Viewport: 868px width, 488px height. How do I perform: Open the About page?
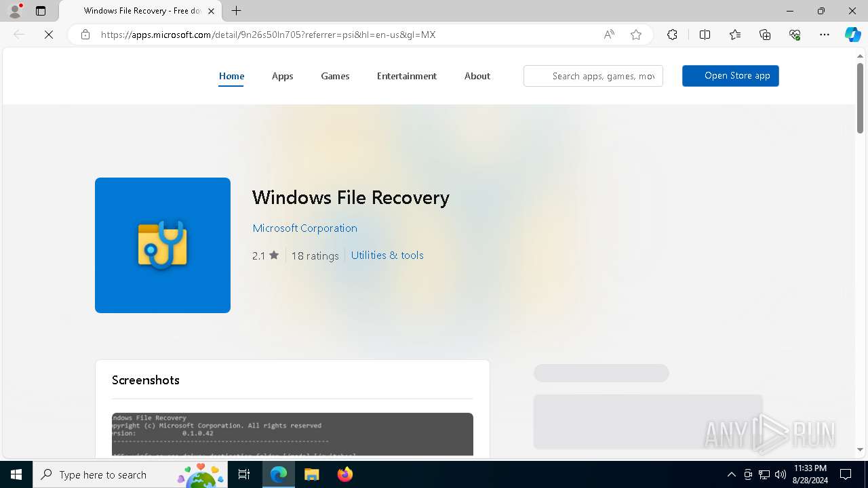coord(477,76)
